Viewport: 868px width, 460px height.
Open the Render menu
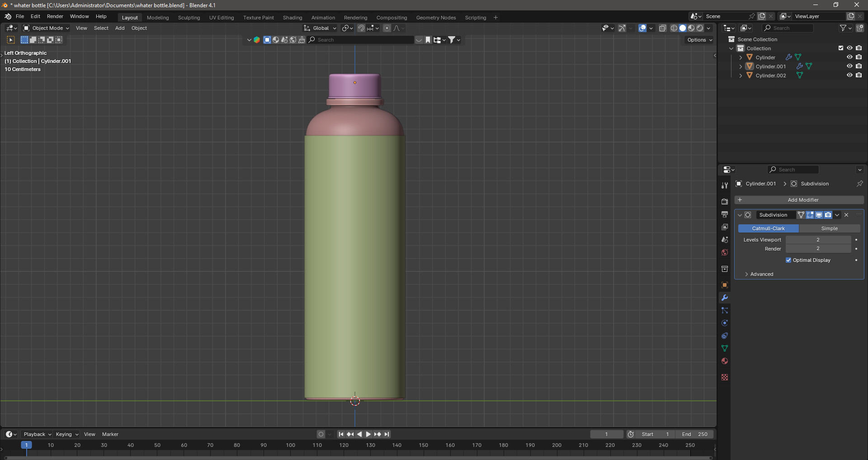coord(55,16)
